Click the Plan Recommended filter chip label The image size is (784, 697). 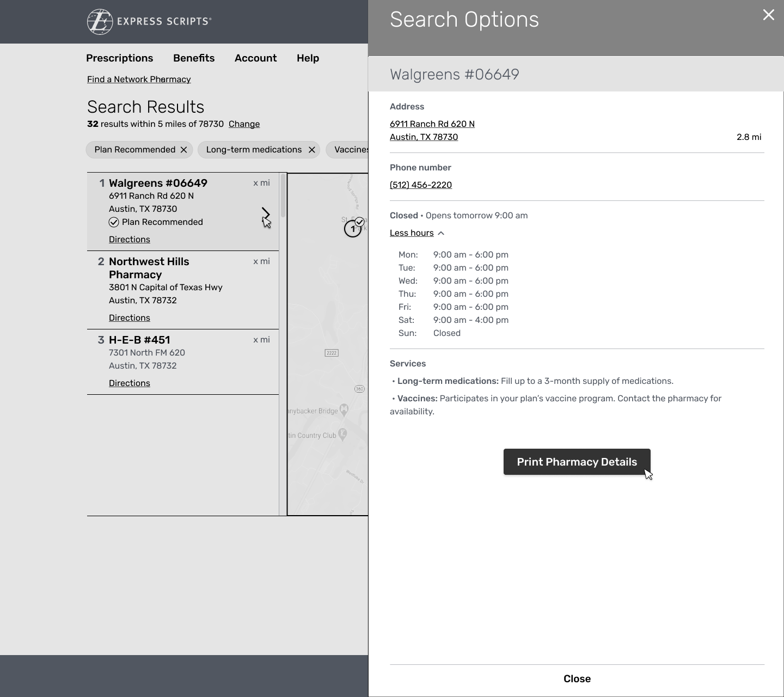point(135,150)
